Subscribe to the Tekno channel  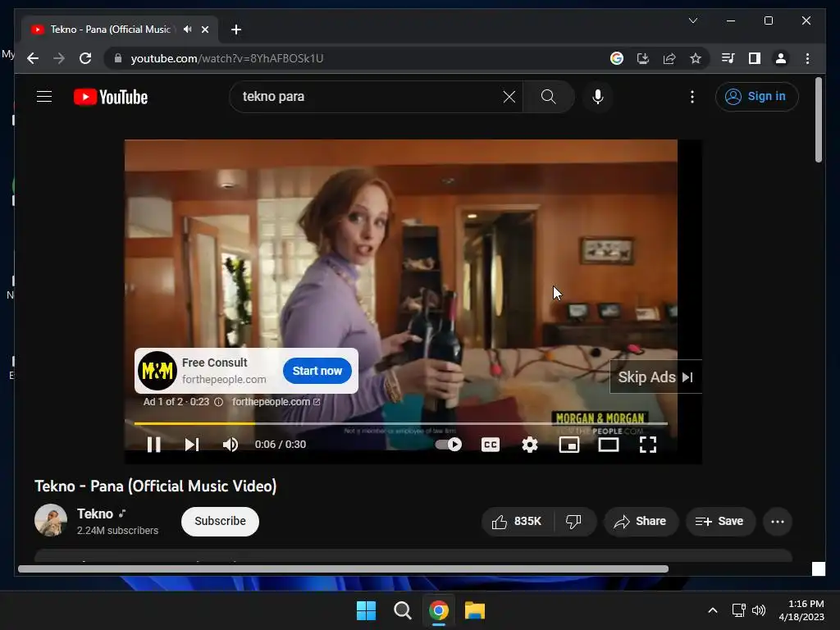point(220,521)
